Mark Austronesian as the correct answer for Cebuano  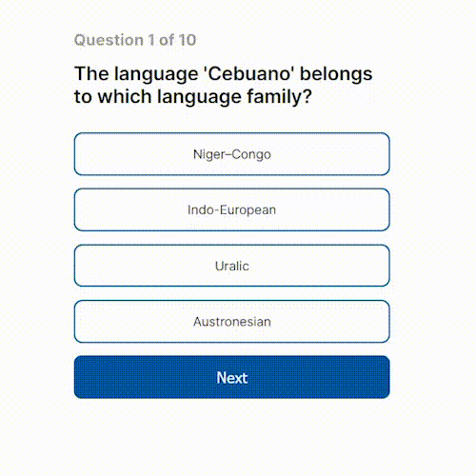point(232,322)
